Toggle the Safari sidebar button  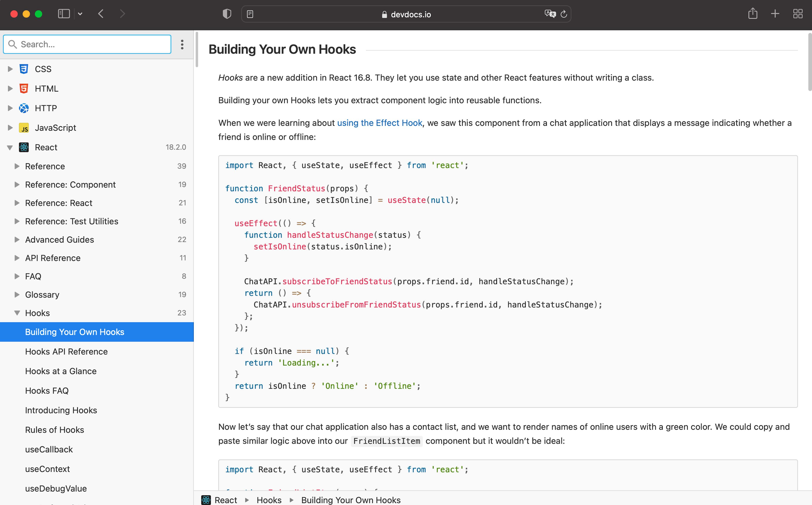[64, 14]
